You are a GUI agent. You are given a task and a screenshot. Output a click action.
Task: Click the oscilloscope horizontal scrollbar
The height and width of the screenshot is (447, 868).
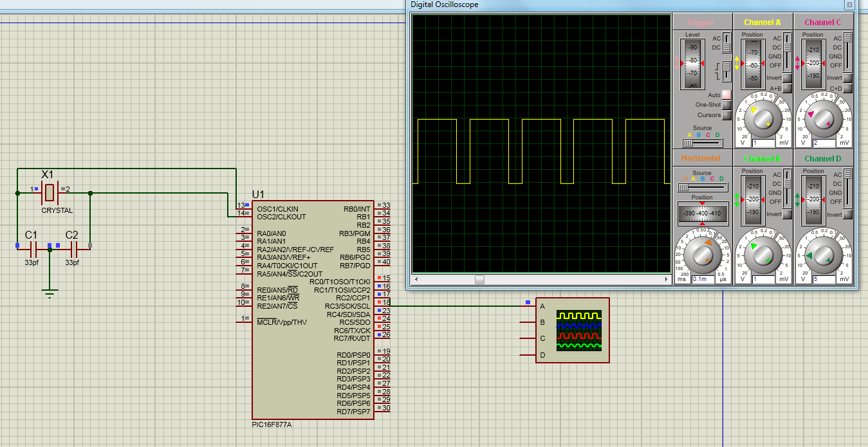pyautogui.click(x=479, y=279)
